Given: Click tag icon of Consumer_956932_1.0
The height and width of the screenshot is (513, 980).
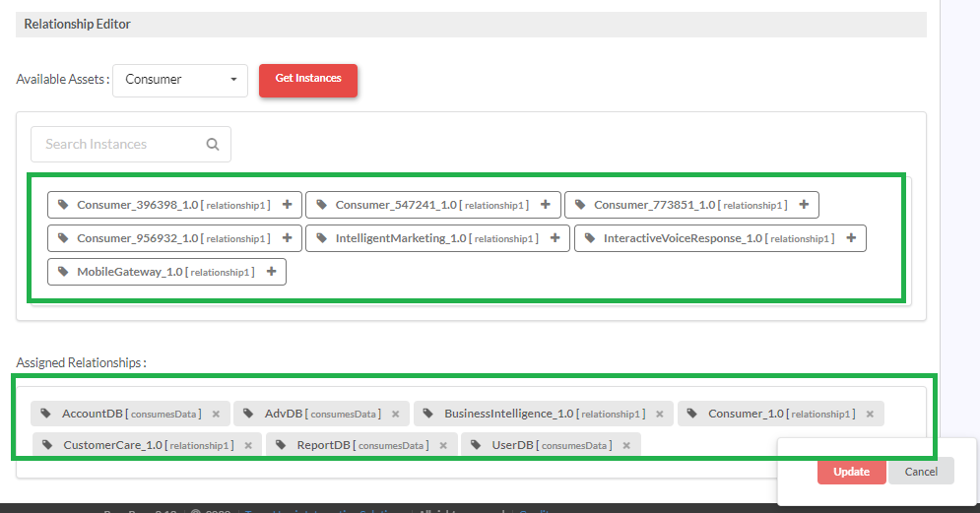Looking at the screenshot, I should coord(63,238).
